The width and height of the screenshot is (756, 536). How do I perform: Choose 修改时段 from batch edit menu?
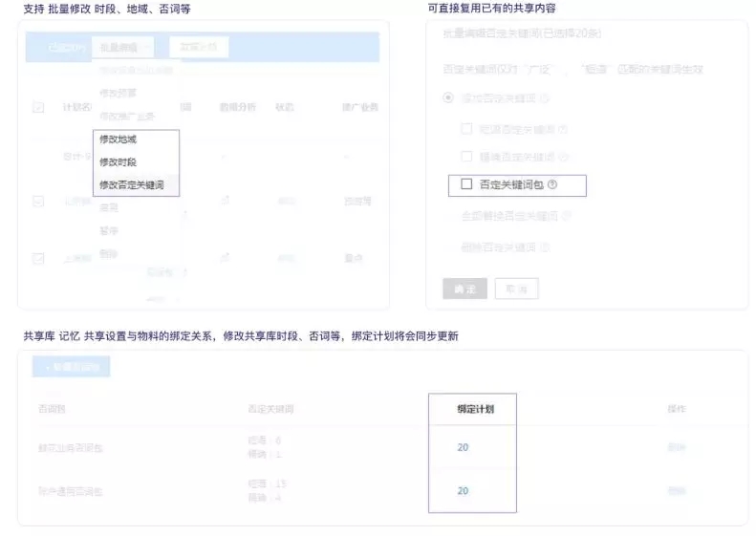pos(118,162)
